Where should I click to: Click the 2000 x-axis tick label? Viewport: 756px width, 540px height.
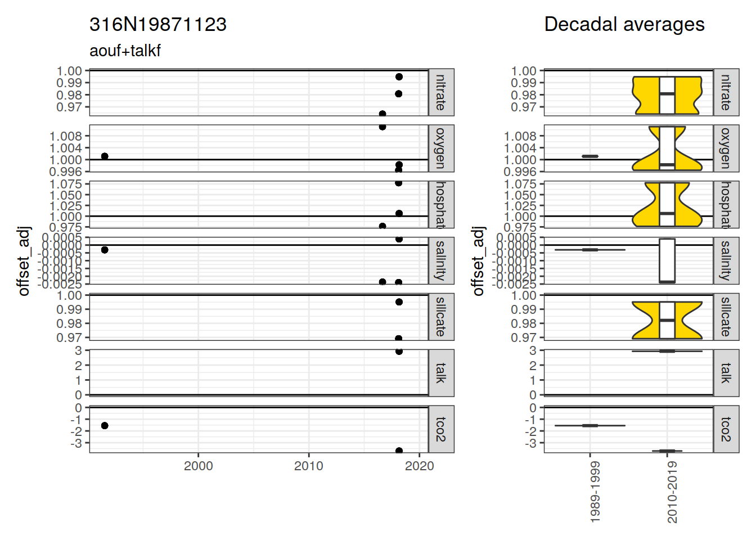pyautogui.click(x=198, y=466)
